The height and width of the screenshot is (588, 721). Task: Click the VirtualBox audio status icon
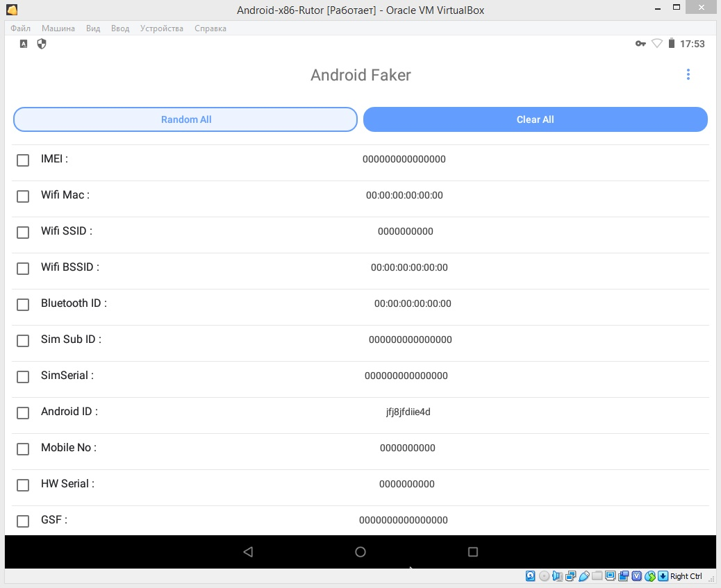point(557,576)
